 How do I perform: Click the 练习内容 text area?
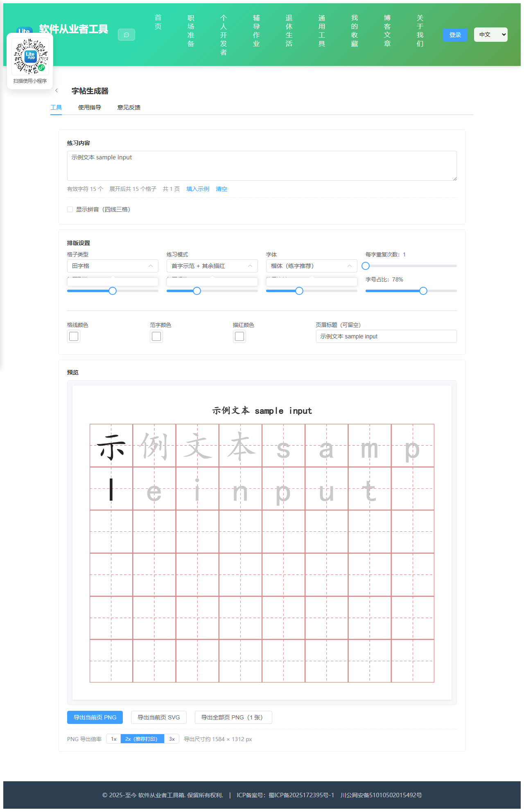[262, 166]
